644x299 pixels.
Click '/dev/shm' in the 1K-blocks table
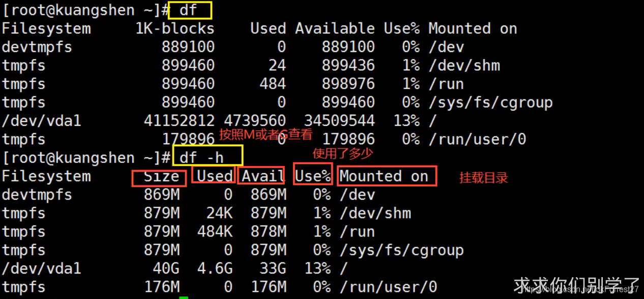464,66
